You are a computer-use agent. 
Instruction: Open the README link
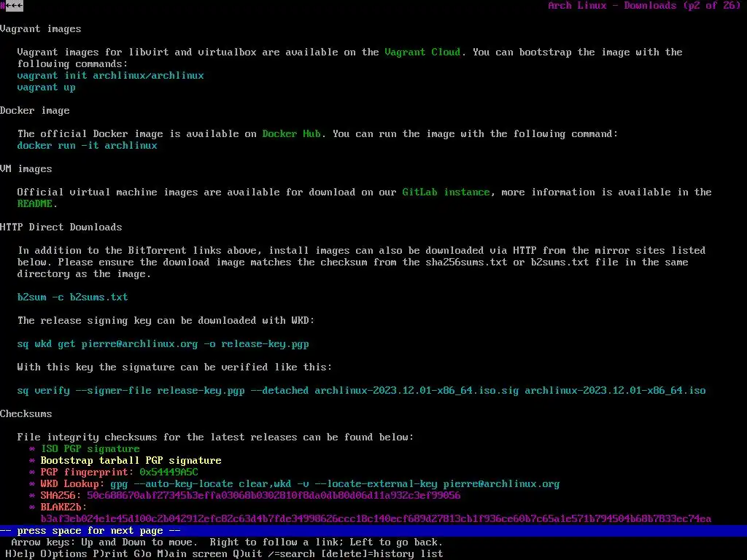pos(35,204)
